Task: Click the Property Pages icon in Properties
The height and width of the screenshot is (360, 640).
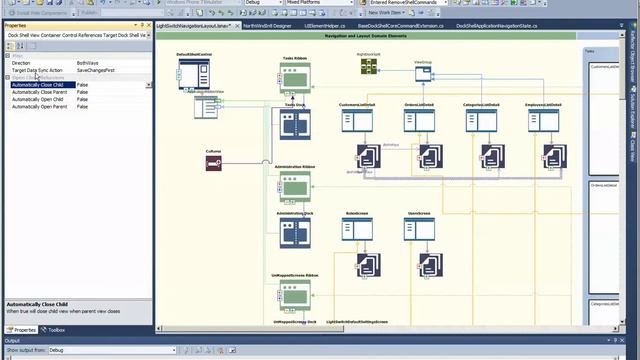Action: 33,46
